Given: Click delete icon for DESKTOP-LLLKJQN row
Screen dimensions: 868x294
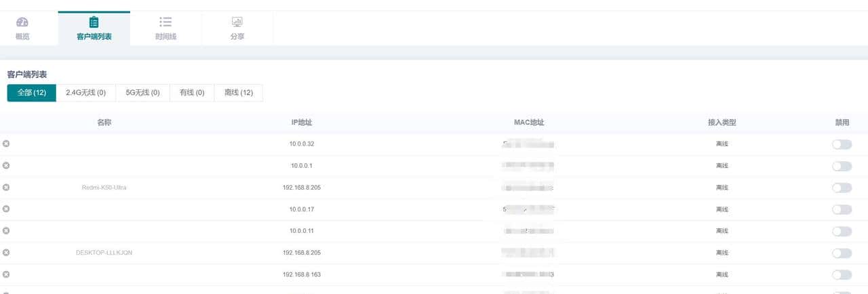Looking at the screenshot, I should [6, 253].
